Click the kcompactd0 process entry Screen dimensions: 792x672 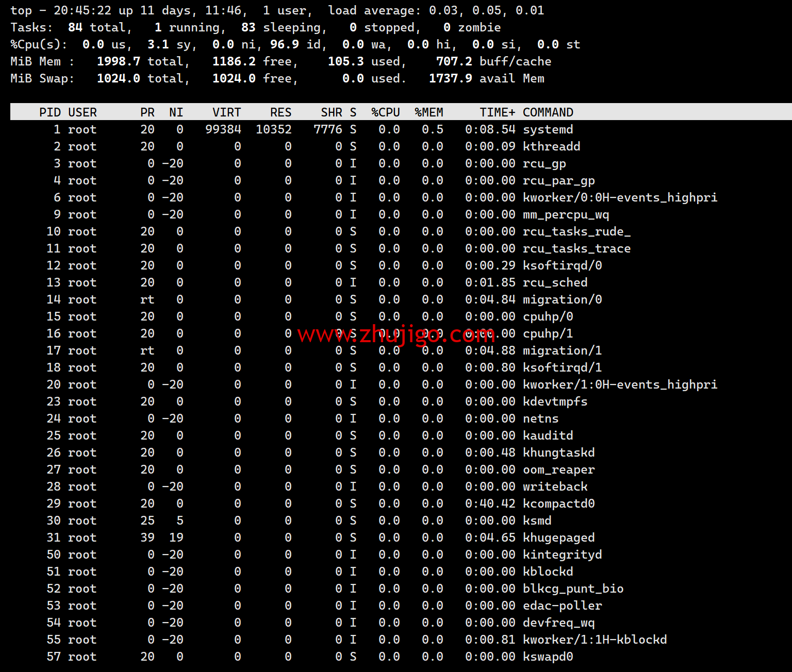[558, 503]
